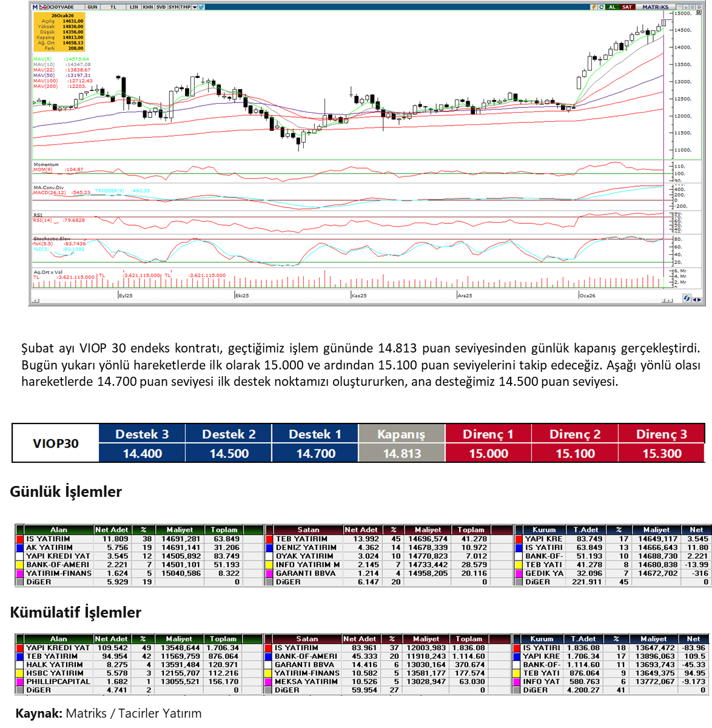712x728 pixels.
Task: Open the dropdown arrow after TMP
Action: click(194, 7)
